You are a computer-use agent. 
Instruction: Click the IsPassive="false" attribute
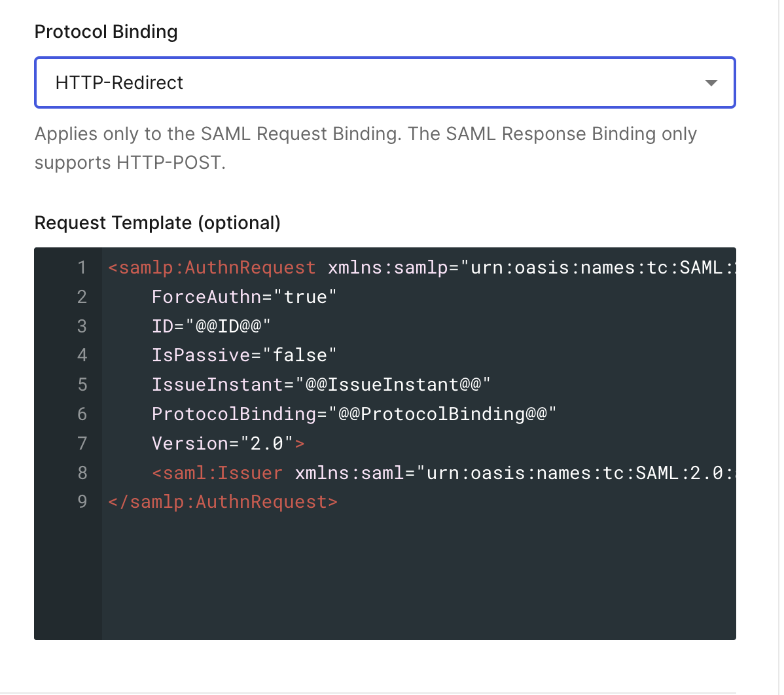point(243,355)
